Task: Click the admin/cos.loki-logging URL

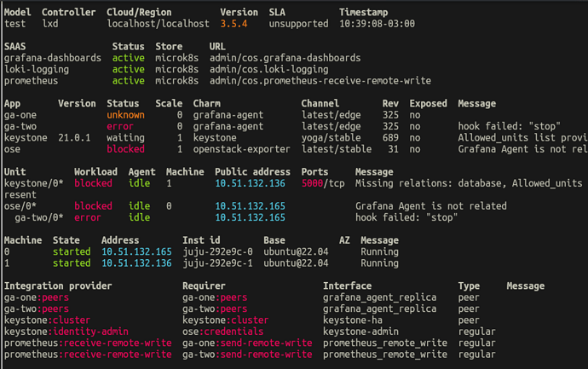Action: coord(269,69)
